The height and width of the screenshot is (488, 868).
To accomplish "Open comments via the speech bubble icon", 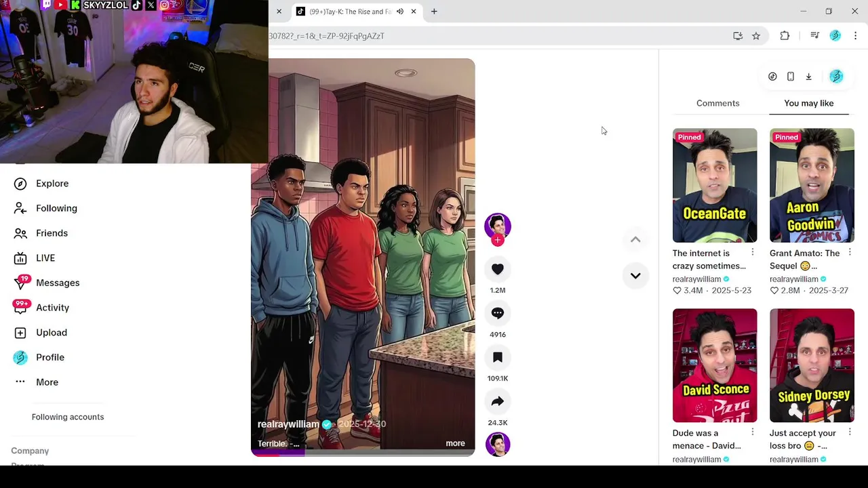I will (x=497, y=313).
